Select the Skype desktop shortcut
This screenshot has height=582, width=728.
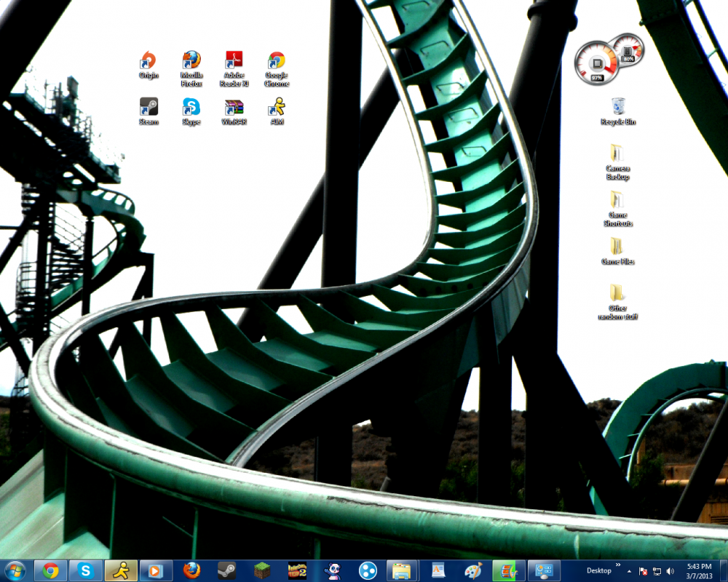(191, 108)
